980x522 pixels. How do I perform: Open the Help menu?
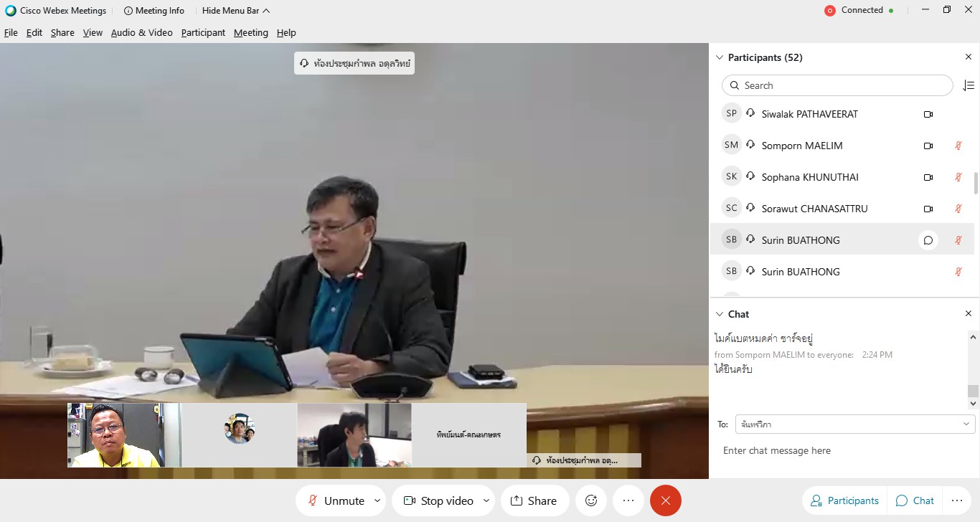point(286,33)
